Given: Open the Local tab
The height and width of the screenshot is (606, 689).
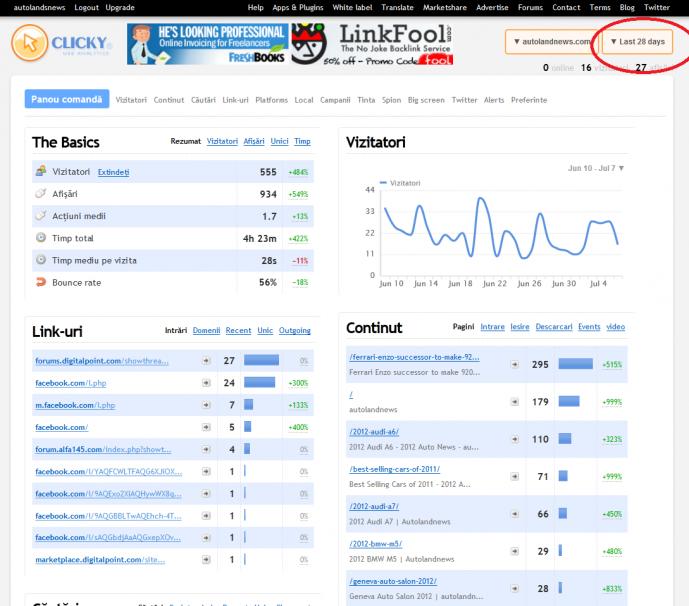Looking at the screenshot, I should [304, 100].
